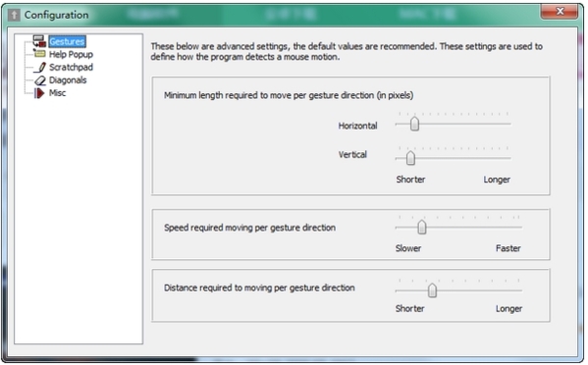The width and height of the screenshot is (588, 365).
Task: Click 'Faster' under the speed slider
Action: [x=508, y=248]
